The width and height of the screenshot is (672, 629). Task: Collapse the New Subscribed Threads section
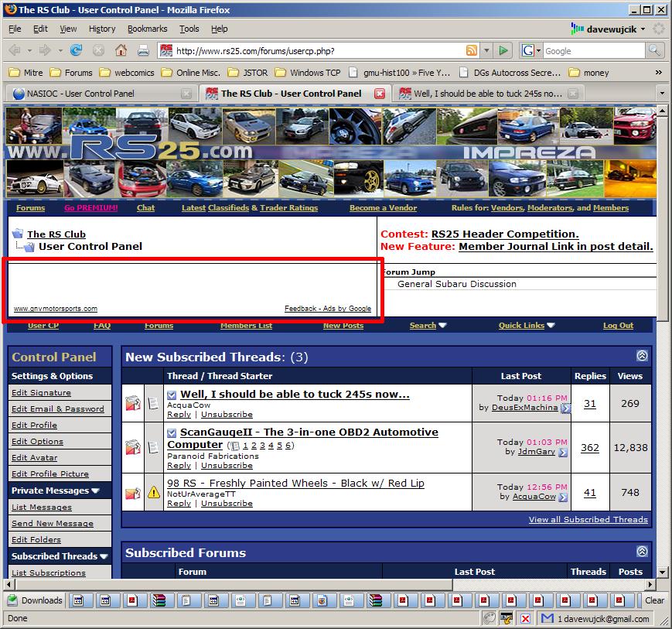point(642,355)
